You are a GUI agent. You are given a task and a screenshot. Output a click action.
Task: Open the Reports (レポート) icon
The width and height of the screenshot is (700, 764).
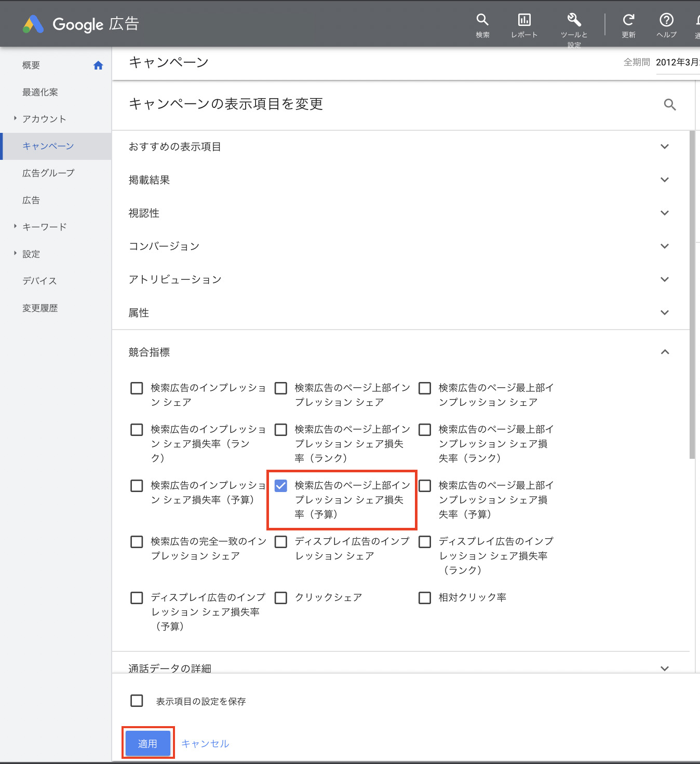[x=524, y=20]
